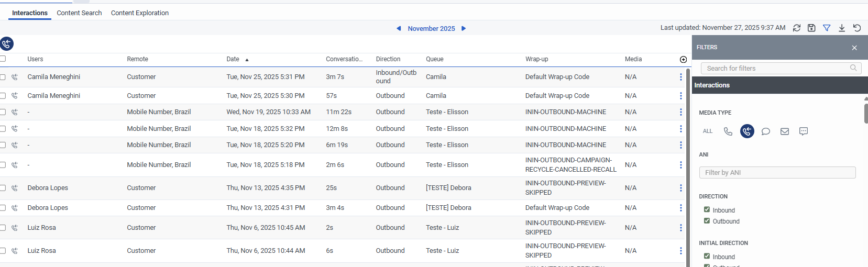Check row Camila Meneghini 5:31 PM
The image size is (868, 267).
2,77
